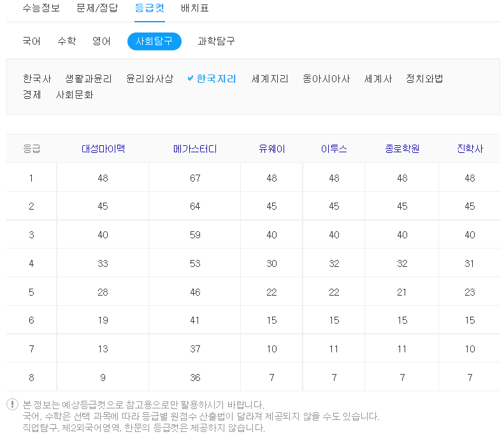Screen dimensions: 504x446
Task: Select the 등급컷 tab
Action: coord(150,8)
